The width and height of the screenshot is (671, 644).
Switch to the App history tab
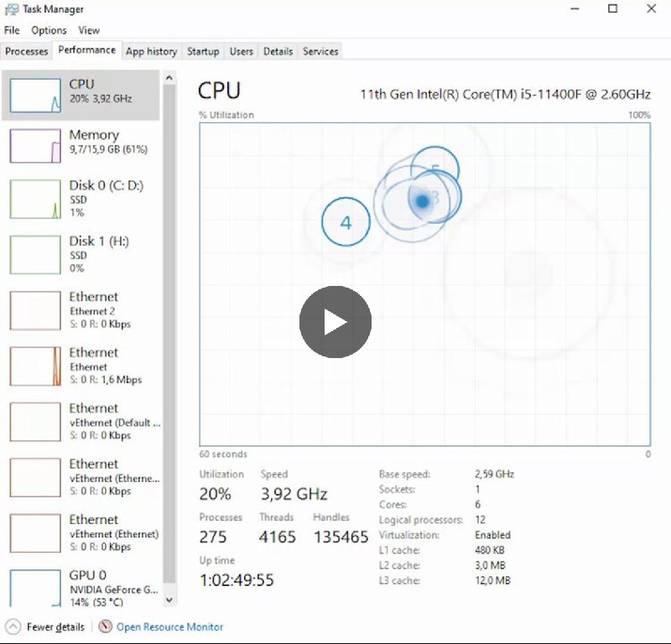click(x=152, y=51)
